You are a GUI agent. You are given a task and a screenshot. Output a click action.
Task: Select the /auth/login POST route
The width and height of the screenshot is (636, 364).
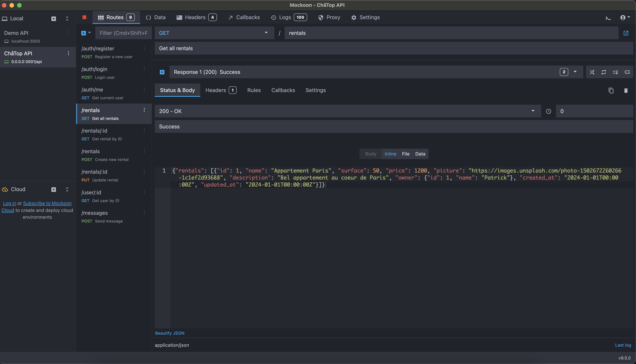coord(114,73)
